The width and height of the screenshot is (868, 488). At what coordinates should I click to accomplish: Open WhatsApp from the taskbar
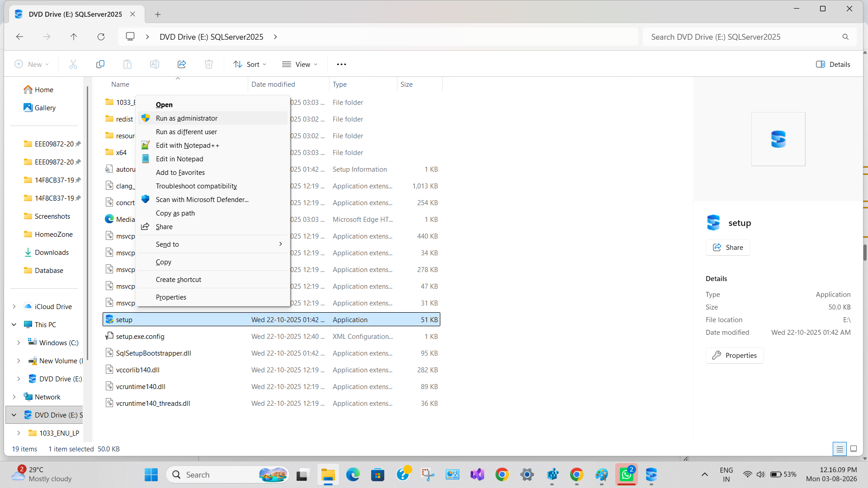click(x=626, y=474)
